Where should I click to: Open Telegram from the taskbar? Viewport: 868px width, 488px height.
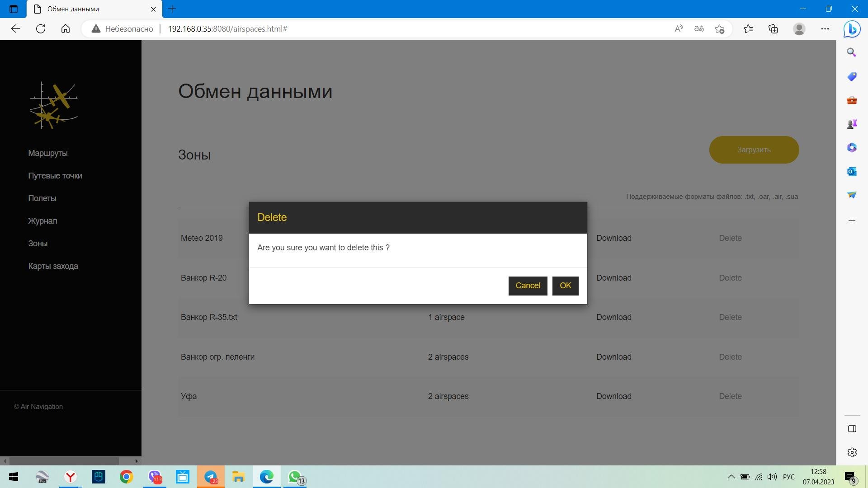click(x=211, y=477)
